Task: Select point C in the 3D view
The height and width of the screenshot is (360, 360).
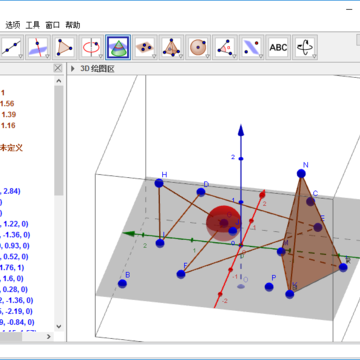Action: [311, 201]
